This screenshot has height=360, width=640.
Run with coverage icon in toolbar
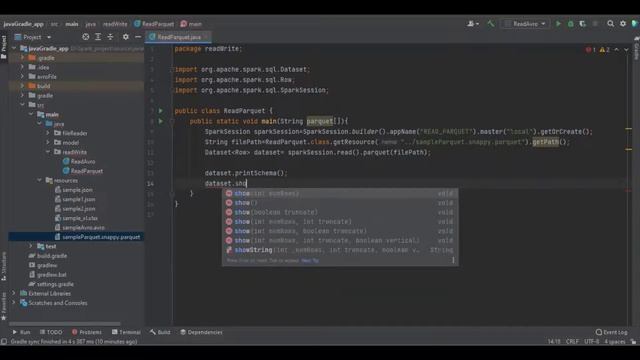582,24
